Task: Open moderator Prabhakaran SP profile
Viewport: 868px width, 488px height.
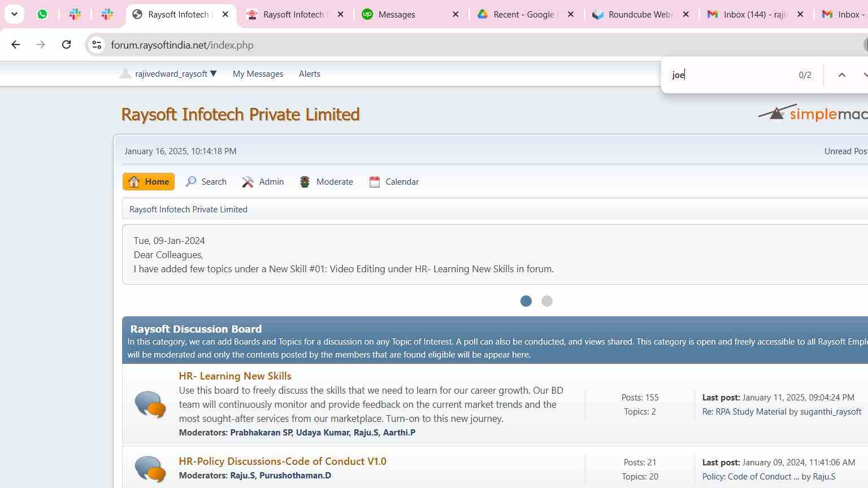Action: [261, 433]
